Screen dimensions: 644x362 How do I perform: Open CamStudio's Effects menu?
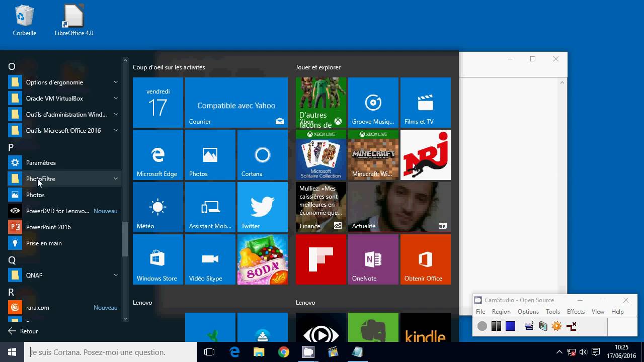pyautogui.click(x=576, y=312)
